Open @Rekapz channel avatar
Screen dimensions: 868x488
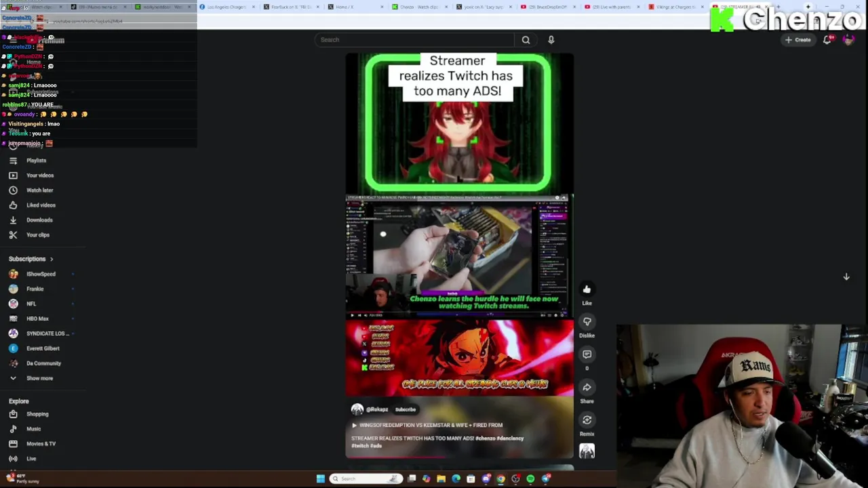(x=357, y=409)
